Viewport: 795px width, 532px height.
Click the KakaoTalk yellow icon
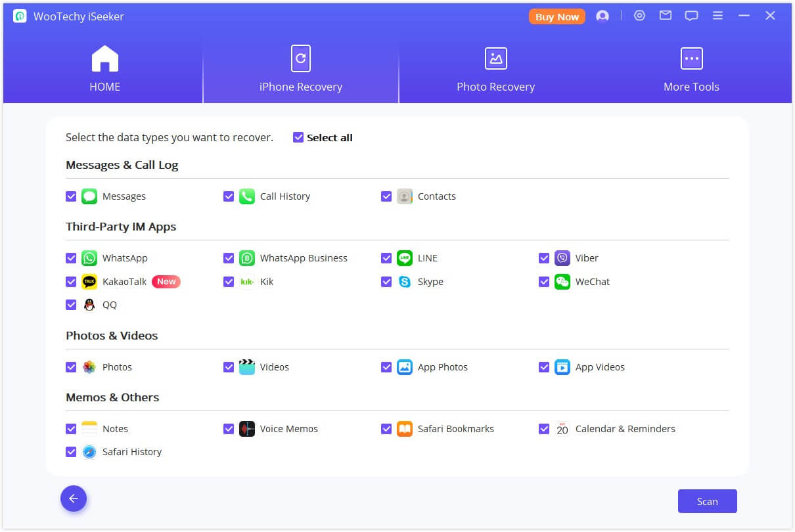pyautogui.click(x=89, y=282)
